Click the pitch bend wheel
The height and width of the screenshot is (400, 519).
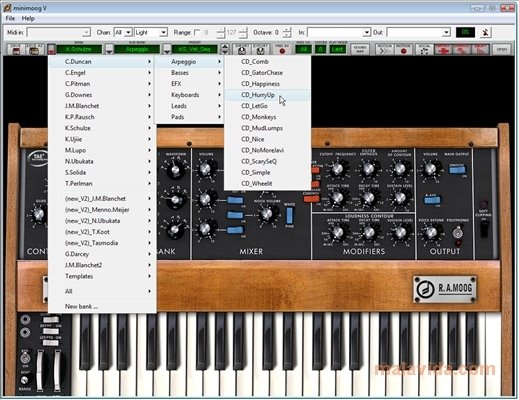coord(40,371)
